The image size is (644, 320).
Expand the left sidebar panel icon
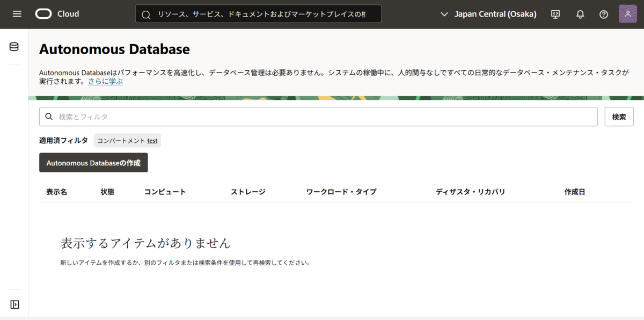point(14,304)
